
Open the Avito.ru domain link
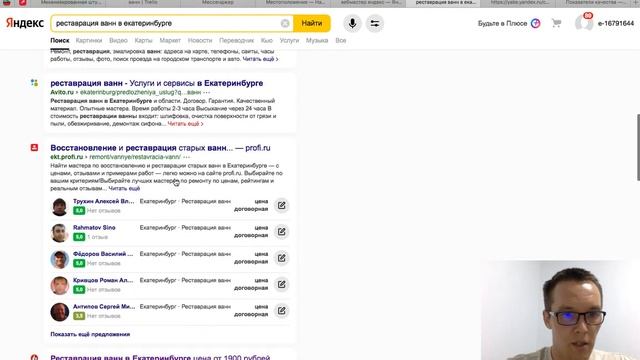pos(62,92)
